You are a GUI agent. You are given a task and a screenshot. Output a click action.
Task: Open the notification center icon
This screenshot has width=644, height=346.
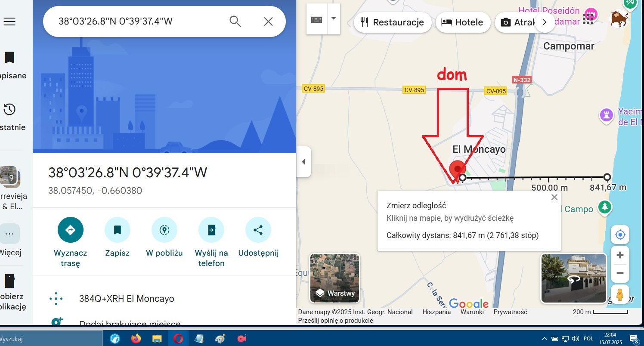pos(633,339)
